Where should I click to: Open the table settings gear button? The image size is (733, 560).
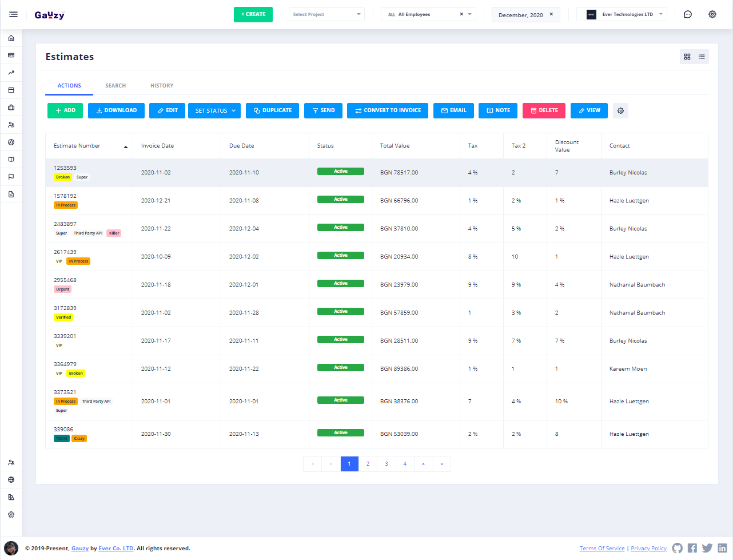click(620, 110)
